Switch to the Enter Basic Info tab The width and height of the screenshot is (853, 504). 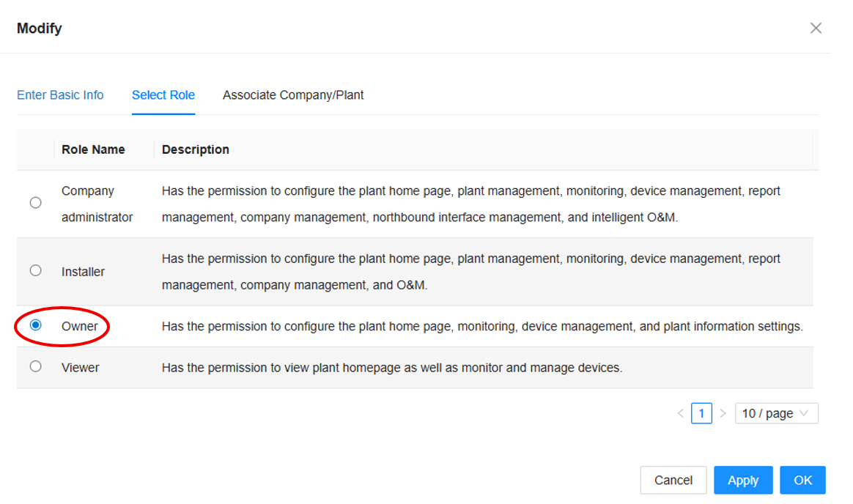60,95
